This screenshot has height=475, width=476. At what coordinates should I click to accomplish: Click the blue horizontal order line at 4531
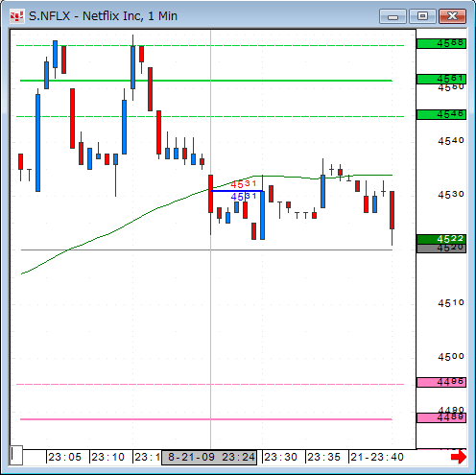click(237, 191)
